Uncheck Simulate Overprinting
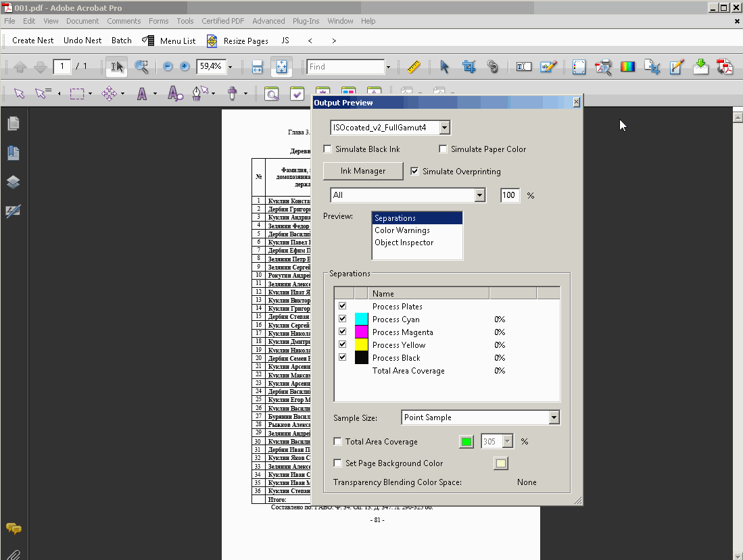Viewport: 743px width, 560px height. pyautogui.click(x=414, y=172)
